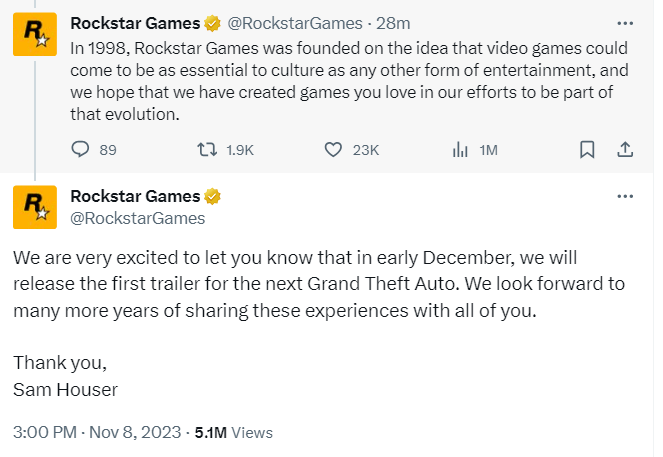Open Rockstar Games name in the first tweet

tap(135, 23)
